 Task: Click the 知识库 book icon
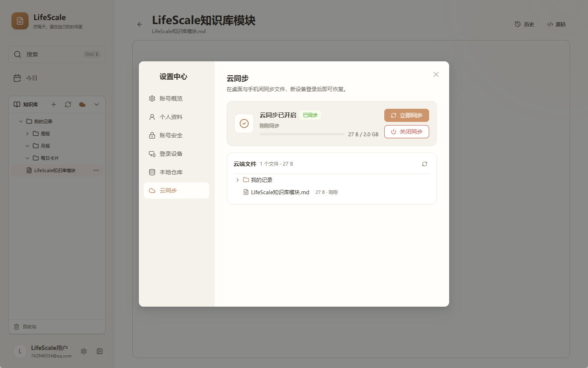(x=17, y=104)
